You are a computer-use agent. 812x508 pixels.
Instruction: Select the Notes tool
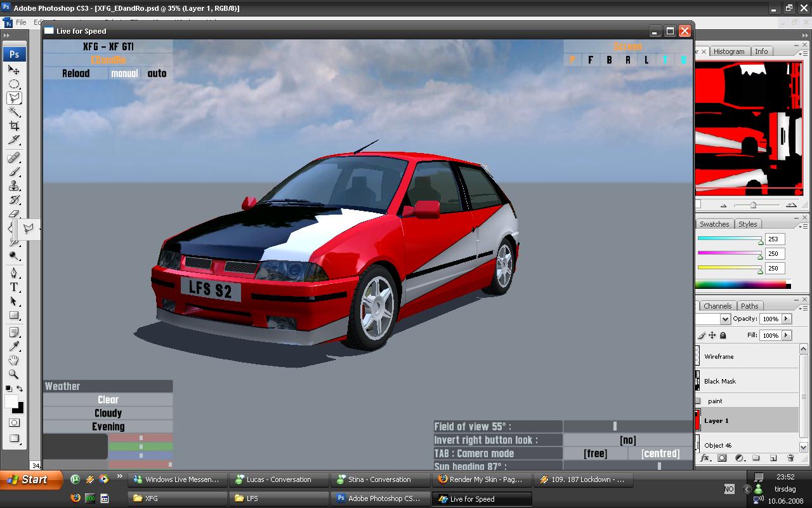click(14, 333)
